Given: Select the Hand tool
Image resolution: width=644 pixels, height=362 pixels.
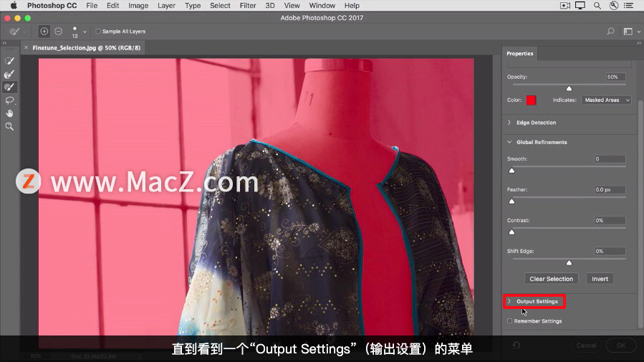Looking at the screenshot, I should (x=9, y=113).
